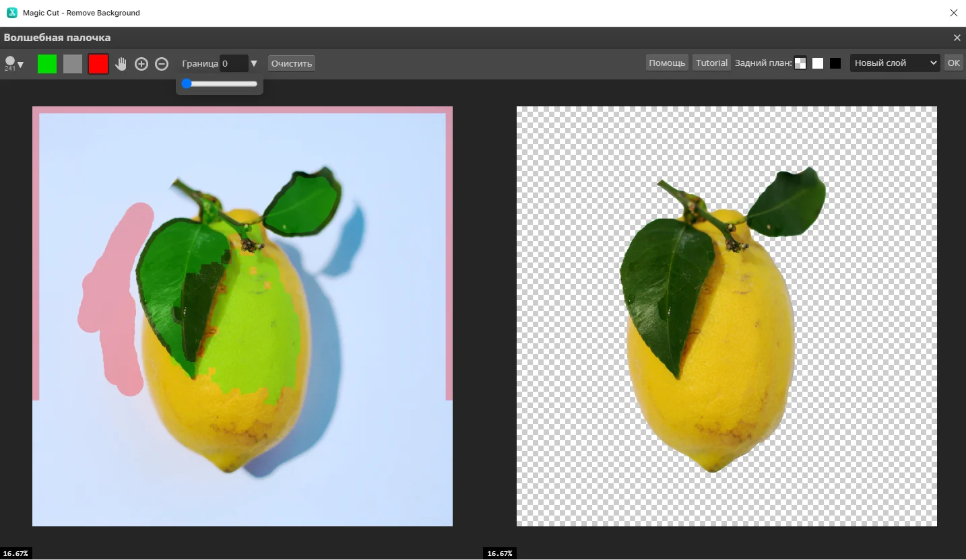Collapse the Граница slider dropdown arrow
Viewport: 966px width, 560px height.
254,63
